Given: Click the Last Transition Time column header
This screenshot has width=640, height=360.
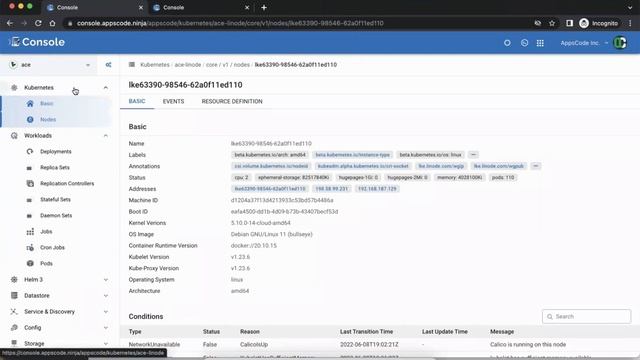Looking at the screenshot, I should (366, 332).
